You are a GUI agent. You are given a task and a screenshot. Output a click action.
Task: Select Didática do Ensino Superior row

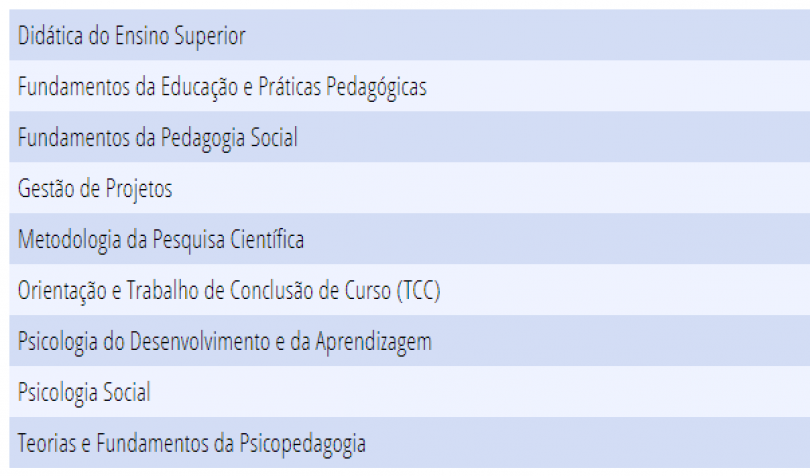coord(410,35)
